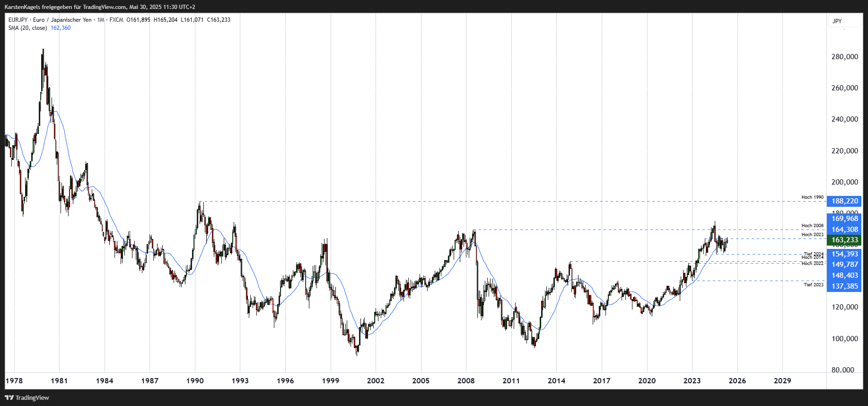Click the open value O161,895 in legend
The image size is (868, 406).
click(139, 20)
